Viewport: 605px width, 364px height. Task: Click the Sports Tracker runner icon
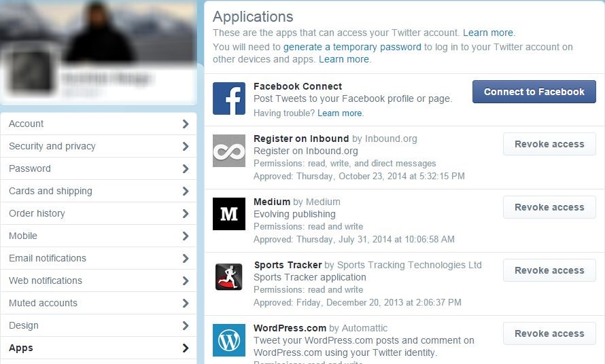pyautogui.click(x=229, y=277)
